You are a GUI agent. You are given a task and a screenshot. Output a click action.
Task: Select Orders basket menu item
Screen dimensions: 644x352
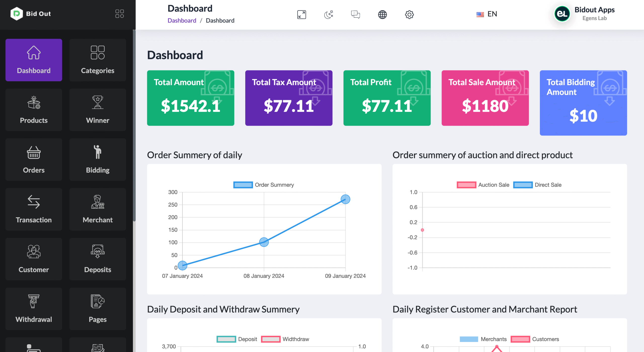coord(34,159)
